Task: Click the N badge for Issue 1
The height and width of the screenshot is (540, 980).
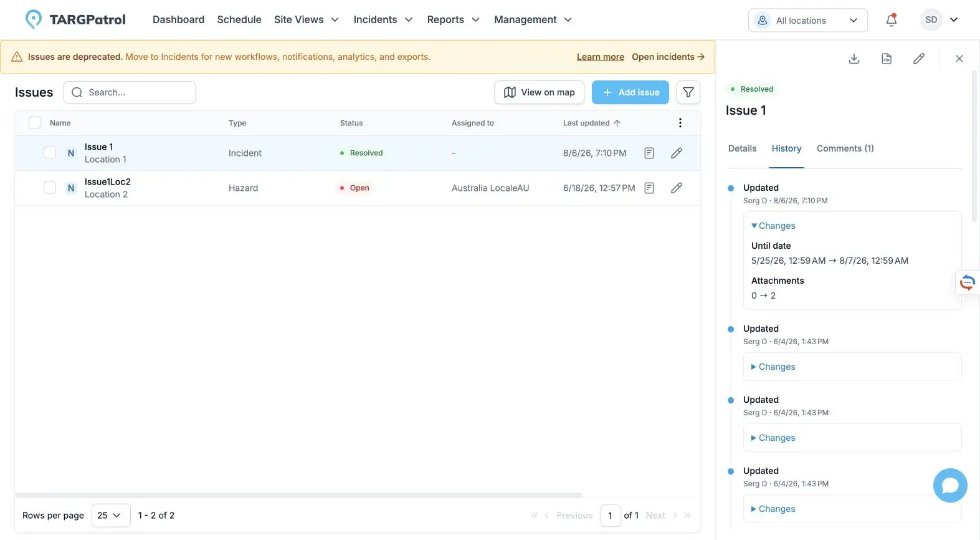Action: click(71, 153)
